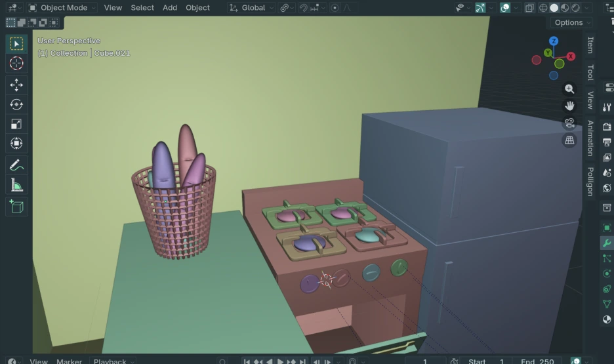Set selection mode to extend
Screen dimensions: 614x364
click(x=22, y=23)
